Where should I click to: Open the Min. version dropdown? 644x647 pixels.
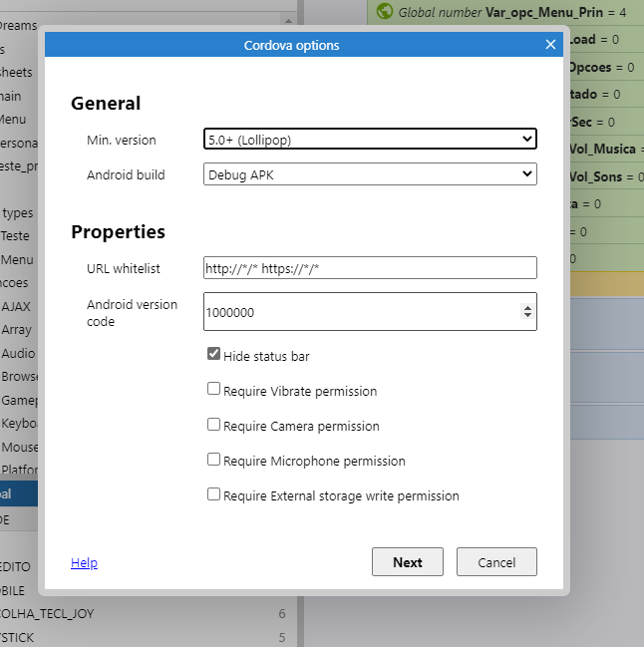click(x=370, y=139)
